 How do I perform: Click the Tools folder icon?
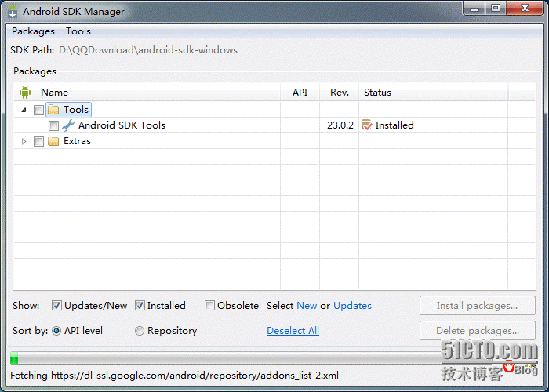pos(53,110)
